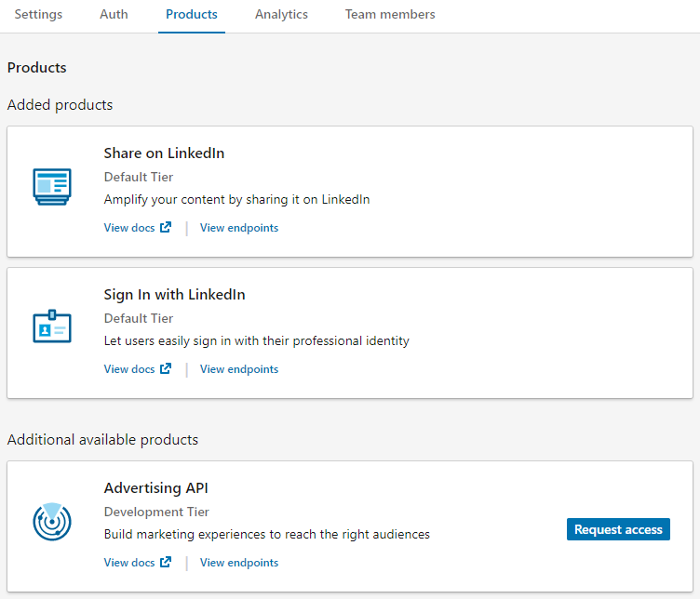
Task: Click external link icon beside Sign In docs
Action: [166, 369]
